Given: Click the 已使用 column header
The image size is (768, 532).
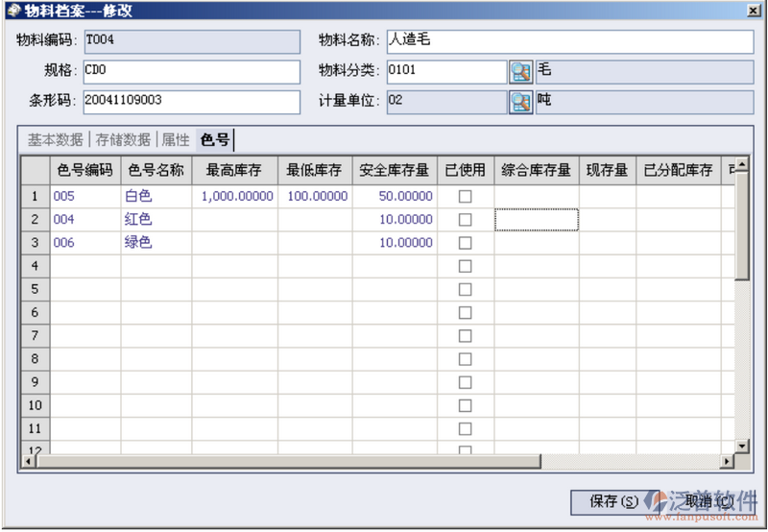Looking at the screenshot, I should click(x=466, y=171).
